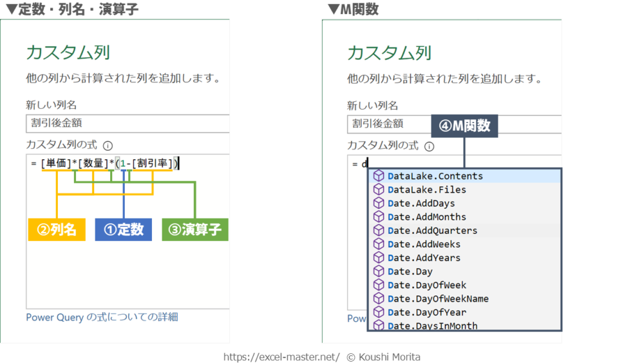Click the cube icon next to DataLake.Contents
Viewport: 644px width, 363px height.
pos(379,176)
